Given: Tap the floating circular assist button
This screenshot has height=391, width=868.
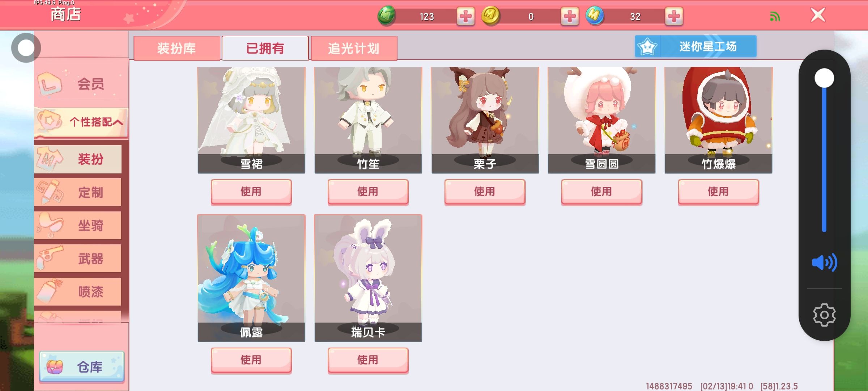Looking at the screenshot, I should 26,48.
